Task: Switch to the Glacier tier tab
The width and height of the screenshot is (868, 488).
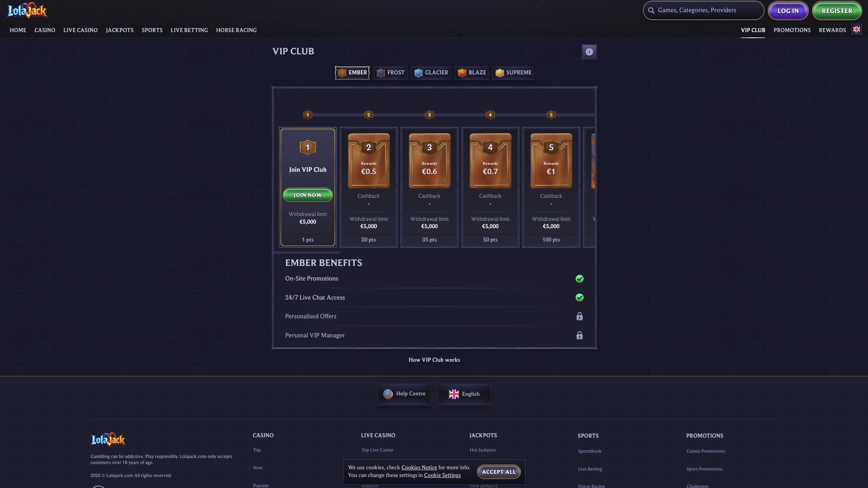Action: pyautogui.click(x=431, y=73)
